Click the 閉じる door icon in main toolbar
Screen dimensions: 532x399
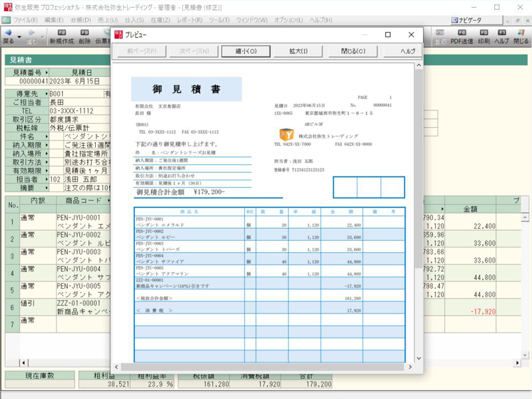pyautogui.click(x=521, y=33)
